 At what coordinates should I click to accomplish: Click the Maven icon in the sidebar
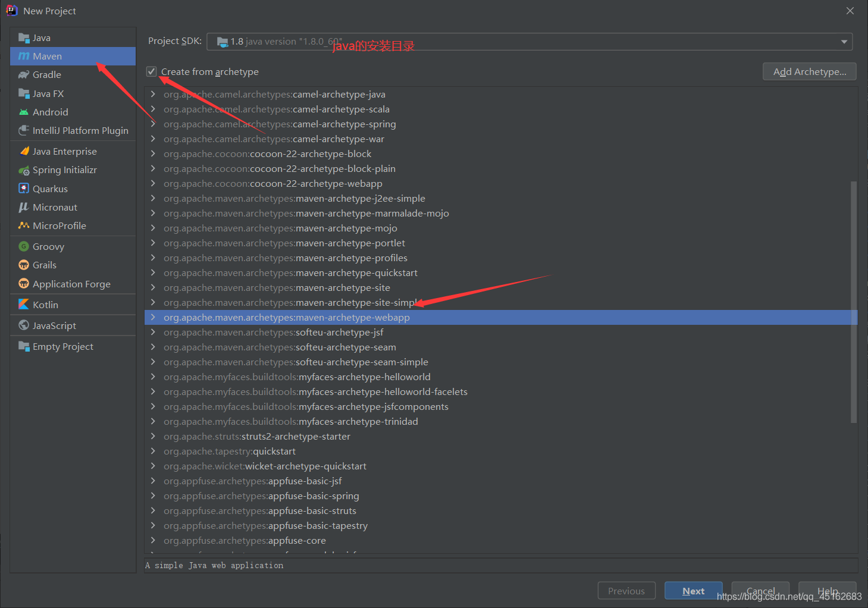pos(24,57)
